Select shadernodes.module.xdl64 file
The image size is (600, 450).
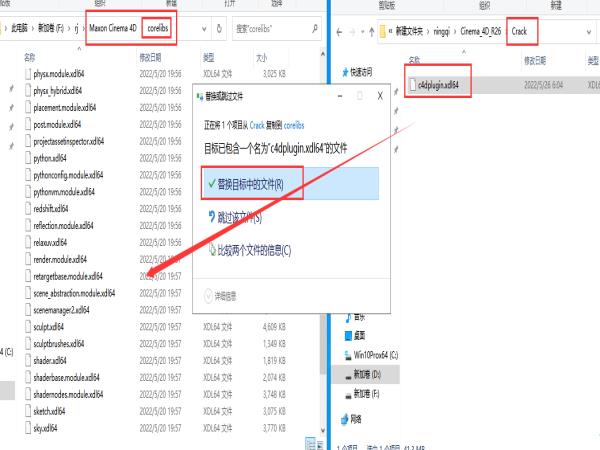[64, 394]
